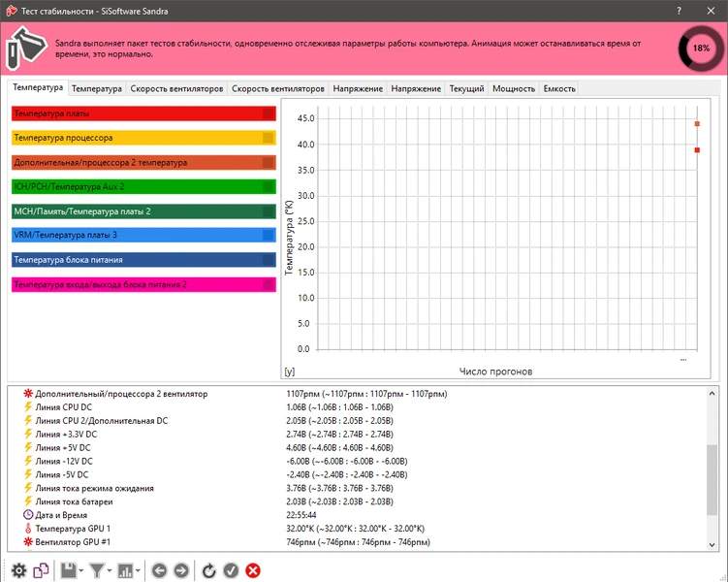Click the Число прогонов axis title
This screenshot has width=728, height=582.
point(495,372)
